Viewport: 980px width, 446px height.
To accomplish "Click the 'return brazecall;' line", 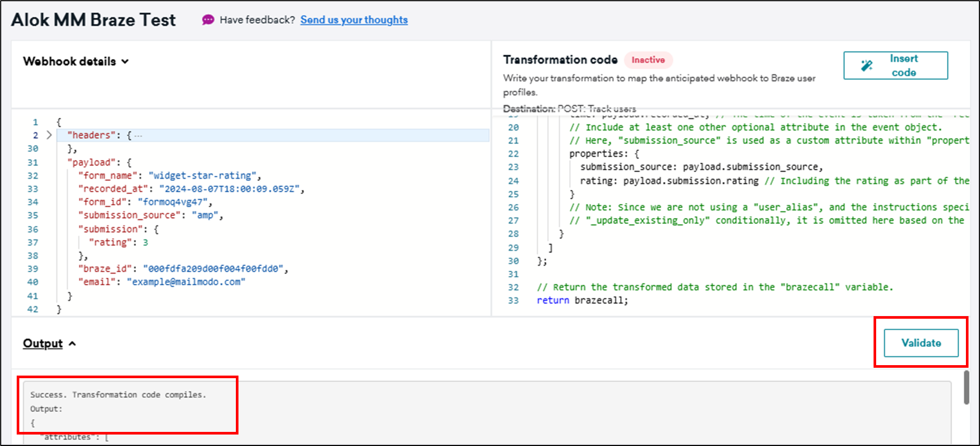I will pyautogui.click(x=582, y=300).
